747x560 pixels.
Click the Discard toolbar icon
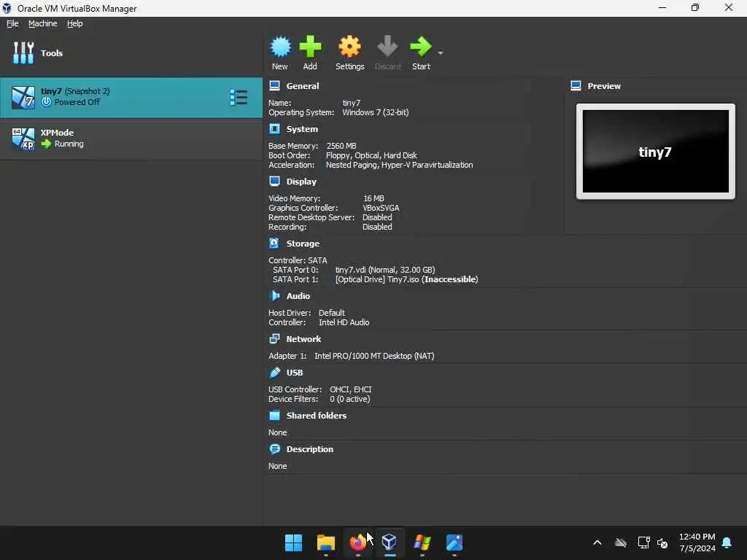pos(387,47)
